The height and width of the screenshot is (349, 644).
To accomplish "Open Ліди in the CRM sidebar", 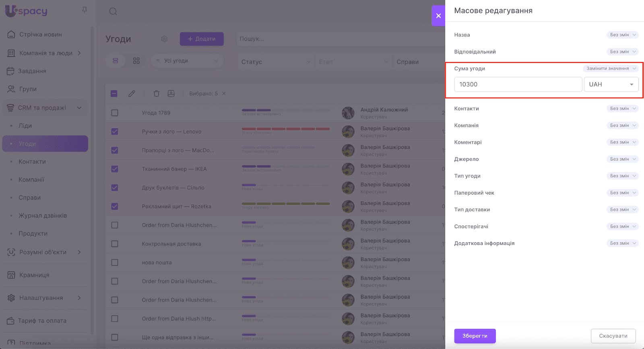I will pyautogui.click(x=25, y=126).
